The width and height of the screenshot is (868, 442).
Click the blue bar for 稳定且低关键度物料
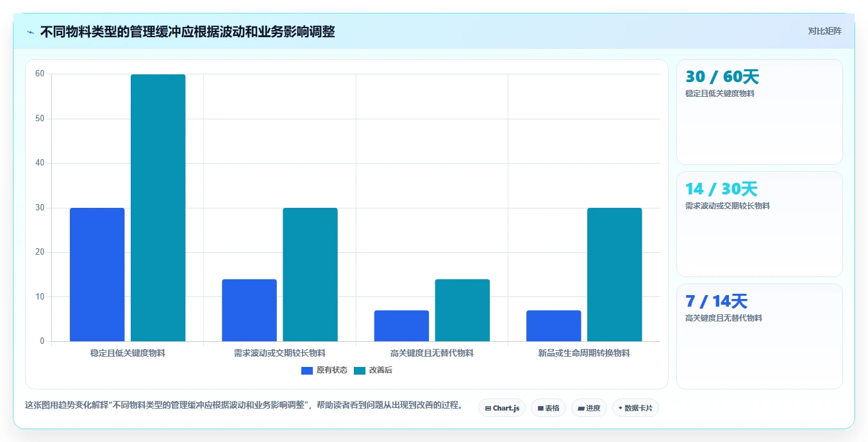coord(97,275)
